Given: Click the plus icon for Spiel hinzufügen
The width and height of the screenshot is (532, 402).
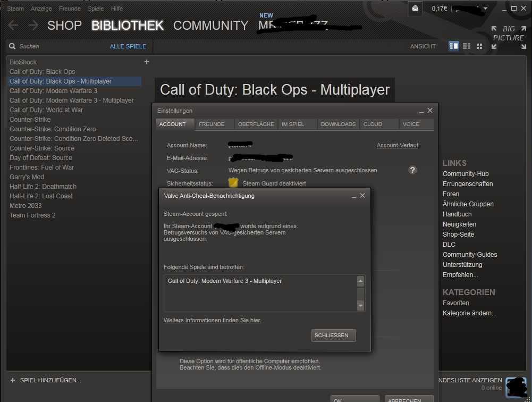Looking at the screenshot, I should pos(13,380).
